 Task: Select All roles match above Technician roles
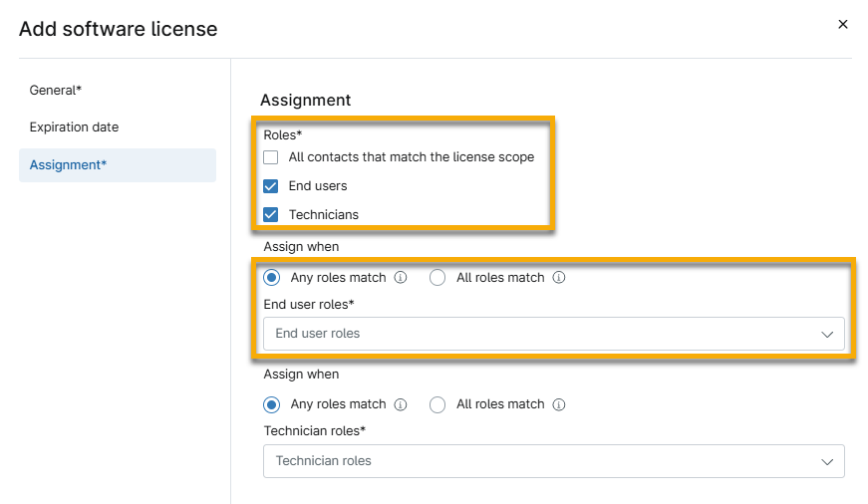[x=437, y=405]
